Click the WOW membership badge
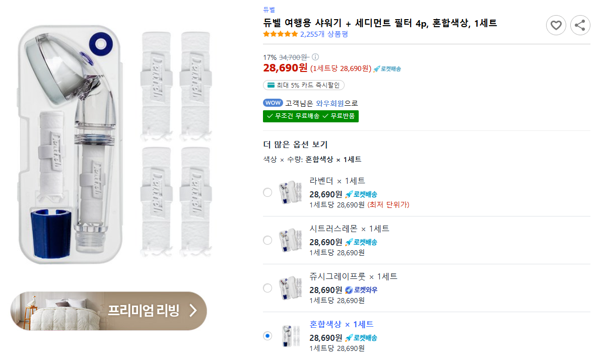The image size is (600, 364). (x=273, y=103)
